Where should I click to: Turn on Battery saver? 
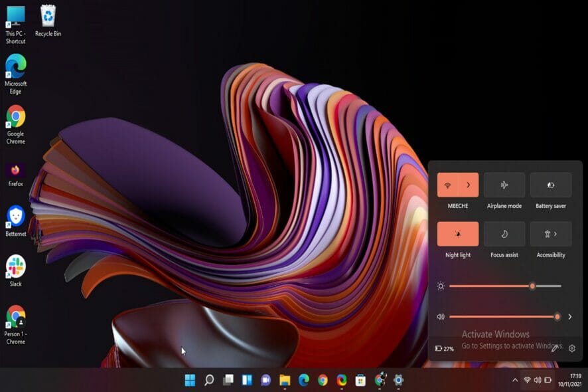click(550, 185)
